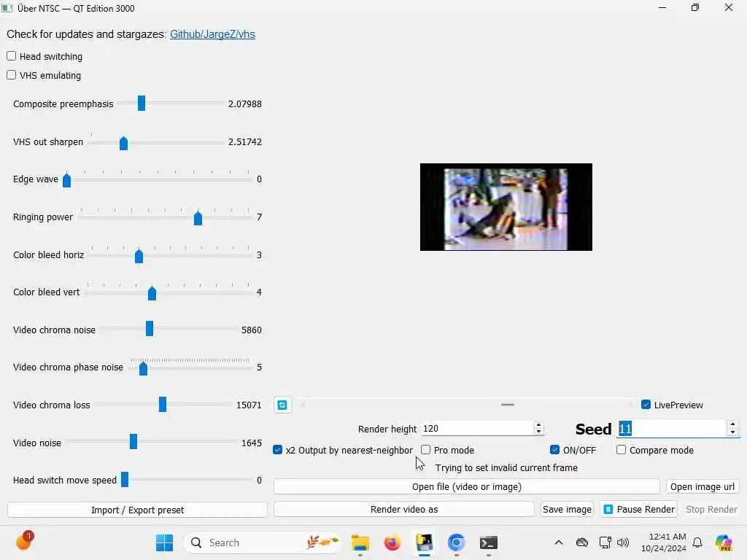Click Render video as button
The width and height of the screenshot is (747, 560).
point(404,509)
